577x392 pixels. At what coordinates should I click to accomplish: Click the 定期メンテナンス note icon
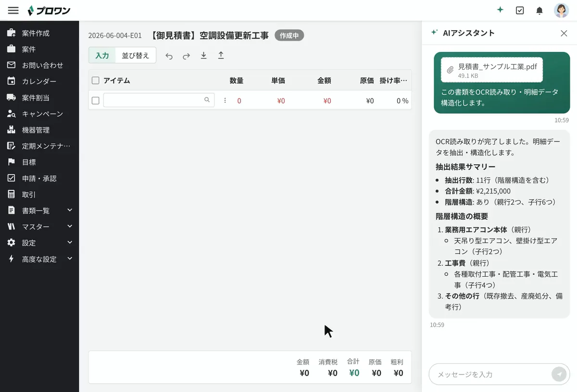pos(12,146)
